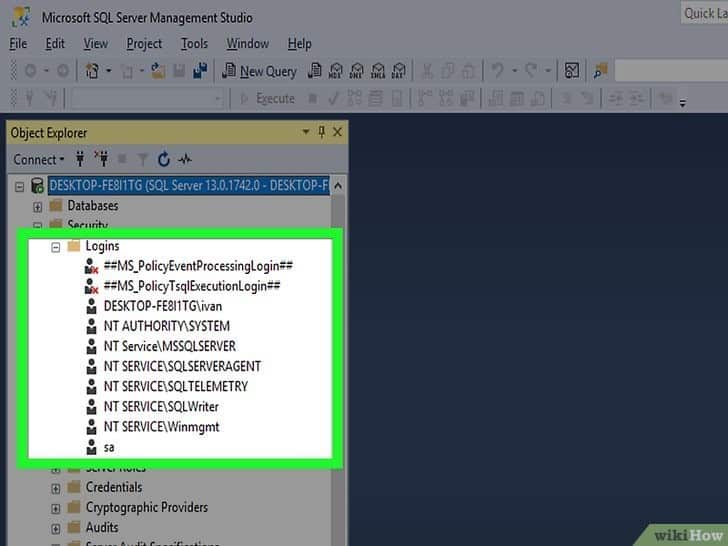Select the sa login
The height and width of the screenshot is (546, 728).
(x=109, y=448)
